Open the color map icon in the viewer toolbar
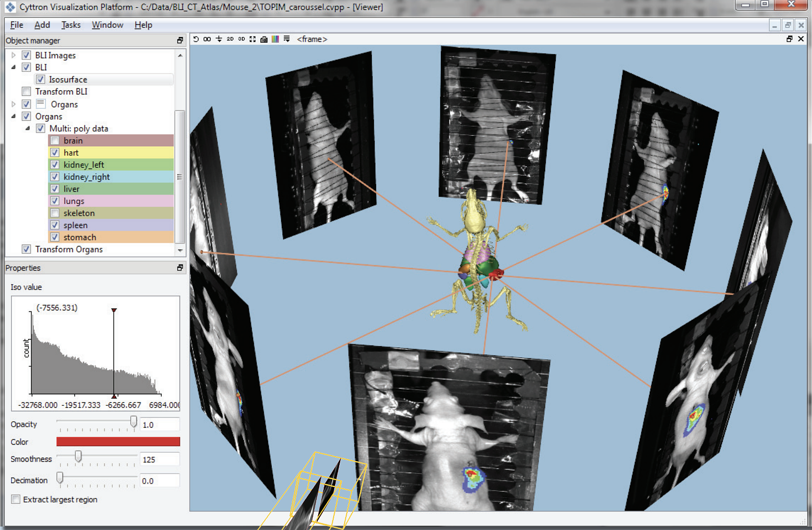 (x=275, y=39)
